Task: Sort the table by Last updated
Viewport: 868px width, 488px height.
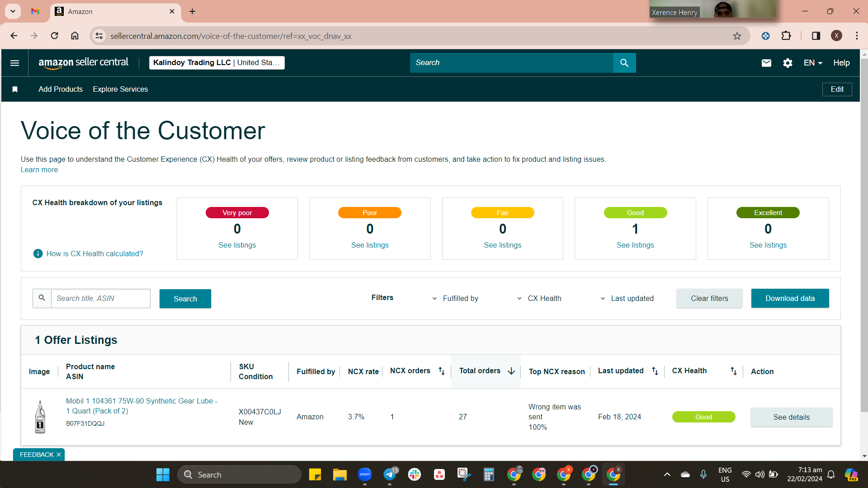Action: (655, 371)
